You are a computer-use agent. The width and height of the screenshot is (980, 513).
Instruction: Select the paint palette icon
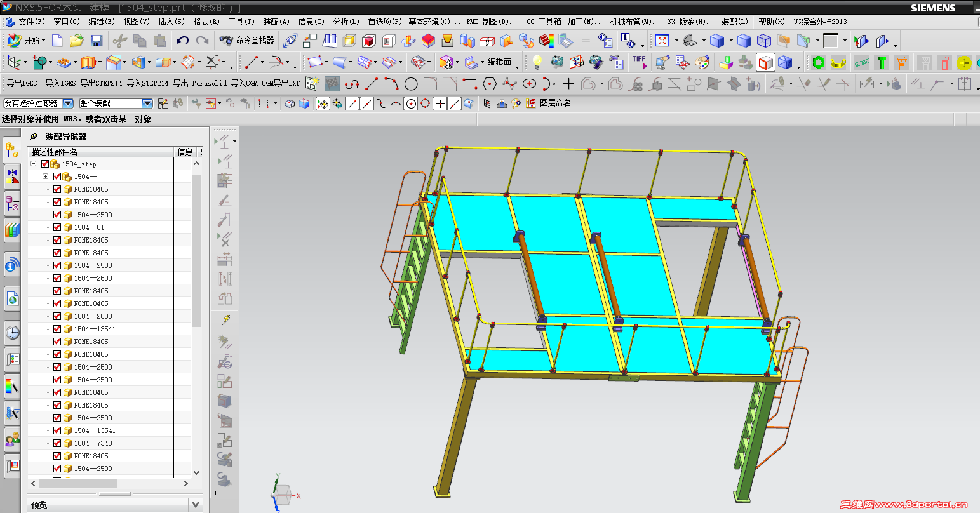702,62
